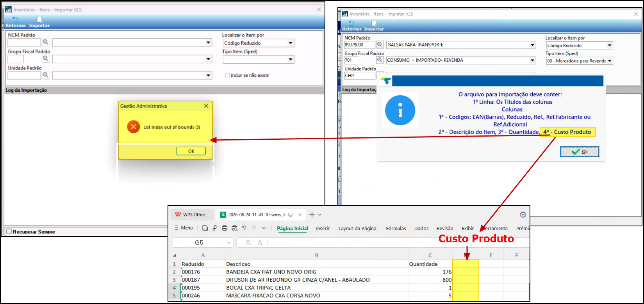Click OK on List index out of bounds dialog
This screenshot has height=304, width=644.
(191, 151)
